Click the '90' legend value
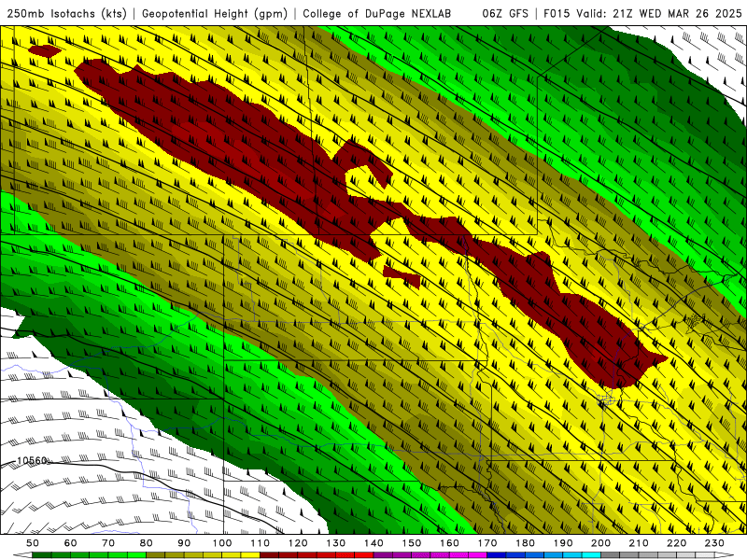The height and width of the screenshot is (560, 747). tap(184, 543)
